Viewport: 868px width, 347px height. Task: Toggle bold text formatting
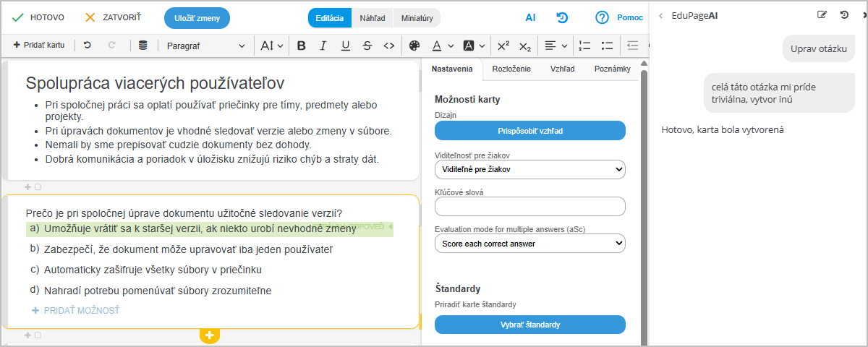click(x=302, y=46)
